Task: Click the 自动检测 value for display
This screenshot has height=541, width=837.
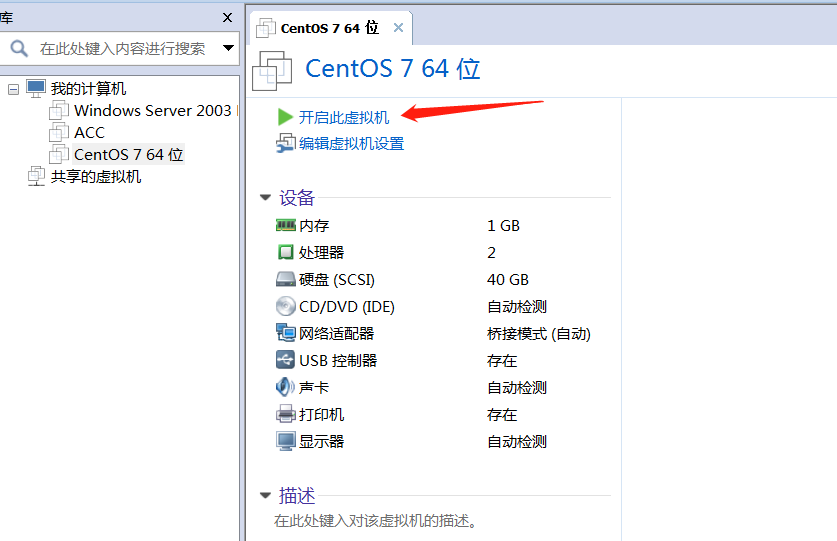Action: click(517, 441)
